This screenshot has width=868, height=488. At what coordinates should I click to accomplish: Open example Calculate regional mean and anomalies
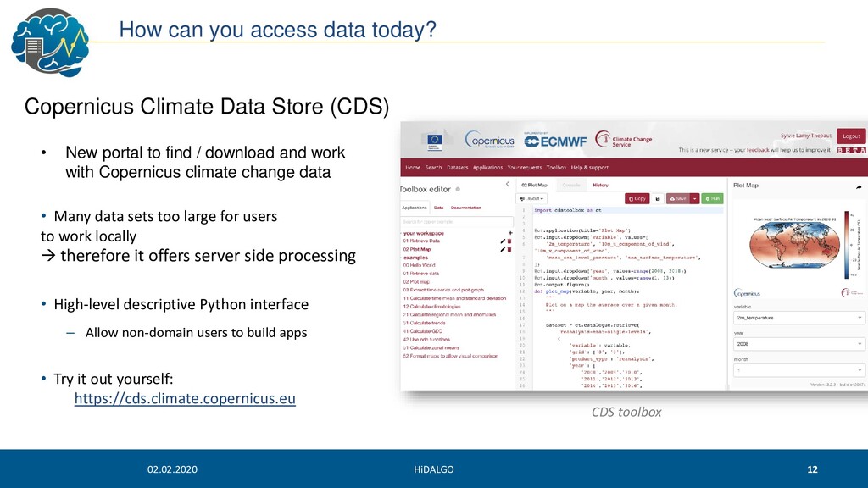pyautogui.click(x=449, y=315)
